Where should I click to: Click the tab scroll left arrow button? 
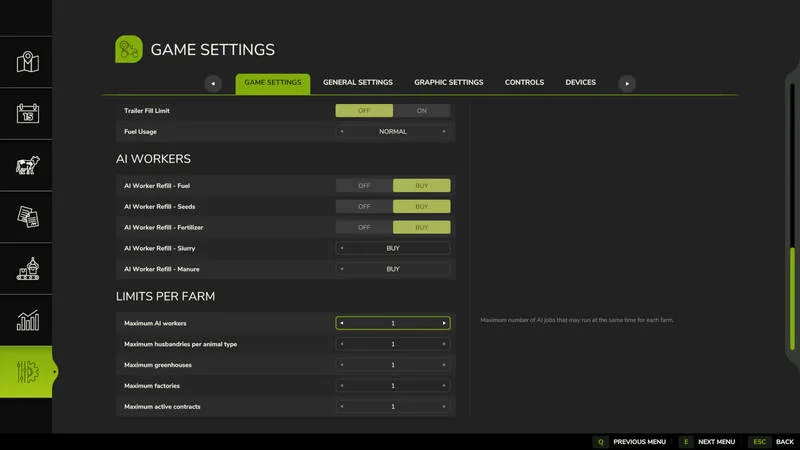(213, 84)
